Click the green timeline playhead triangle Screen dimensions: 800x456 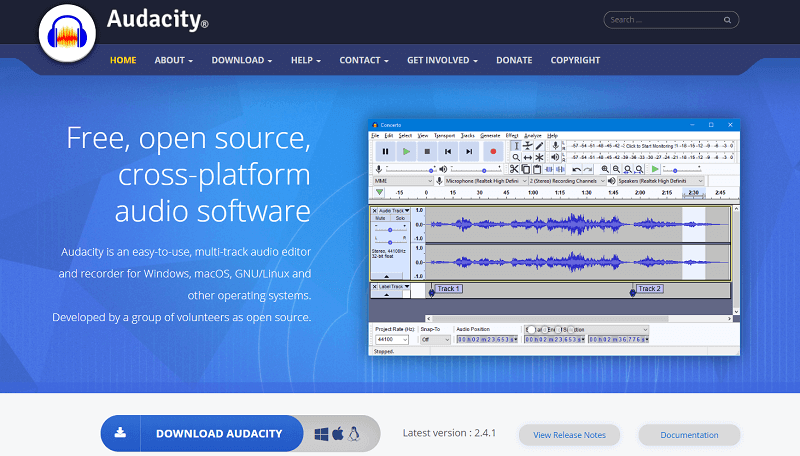click(379, 192)
